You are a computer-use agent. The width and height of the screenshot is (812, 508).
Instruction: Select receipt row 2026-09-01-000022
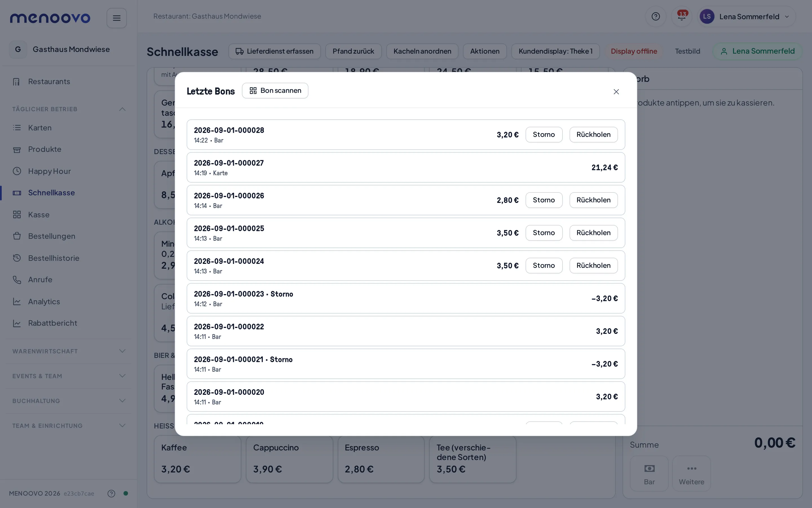point(406,331)
